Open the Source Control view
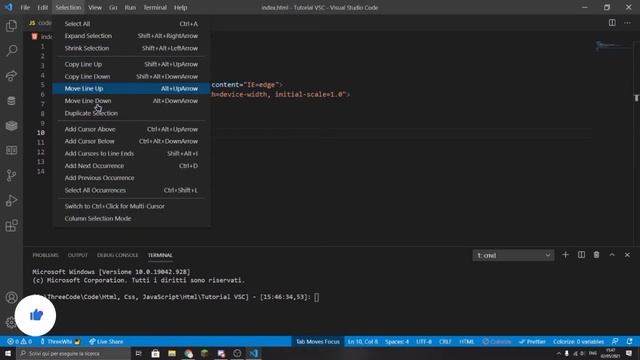 point(11,176)
